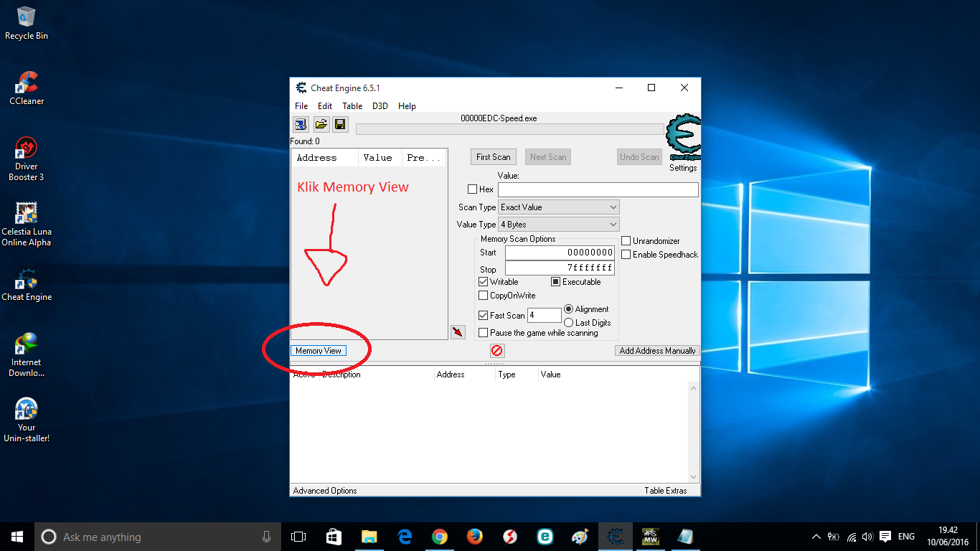This screenshot has width=980, height=551.
Task: Launch Google Chrome from the taskbar
Action: [x=439, y=537]
